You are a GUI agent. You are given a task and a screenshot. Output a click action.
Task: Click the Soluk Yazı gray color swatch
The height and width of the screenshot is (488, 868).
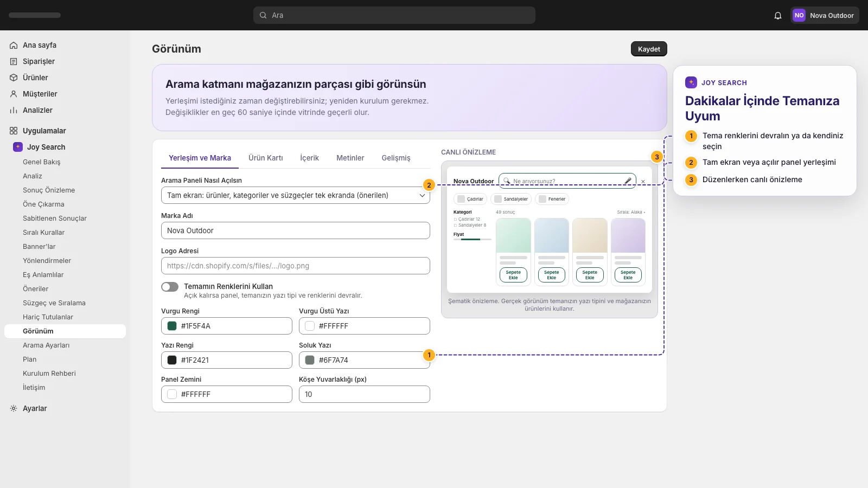pyautogui.click(x=310, y=360)
